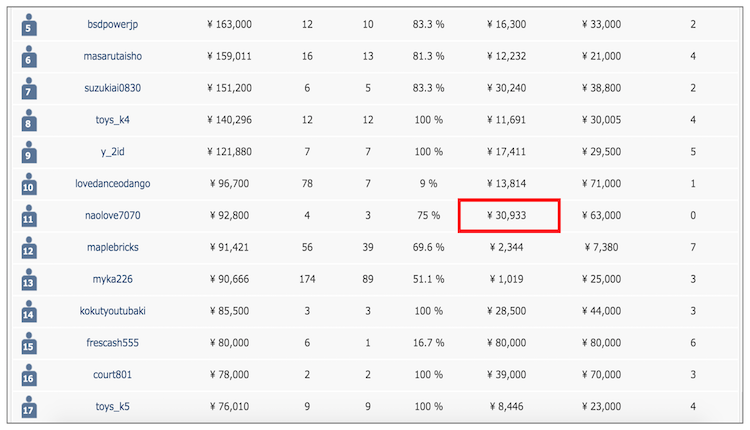
Task: Open the kokutyoutubaki seller link
Action: point(112,311)
